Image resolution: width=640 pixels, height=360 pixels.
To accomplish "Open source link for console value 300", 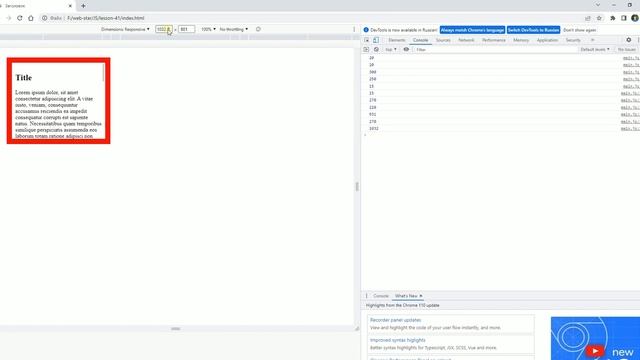I will [x=631, y=72].
